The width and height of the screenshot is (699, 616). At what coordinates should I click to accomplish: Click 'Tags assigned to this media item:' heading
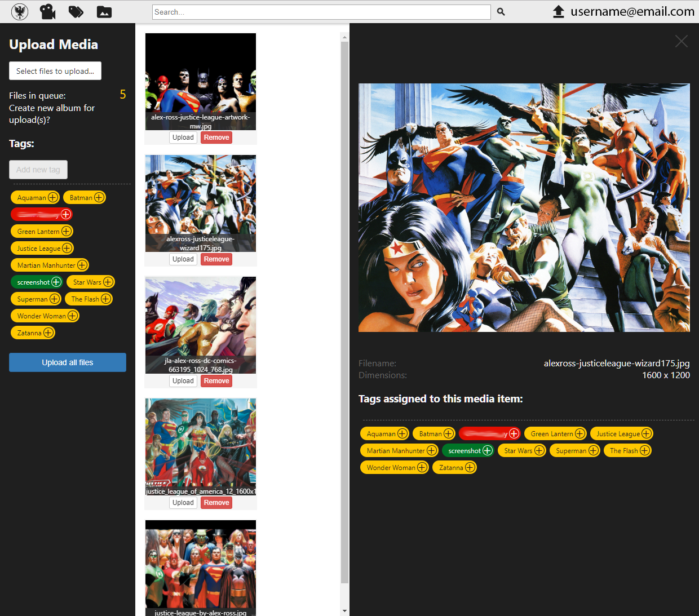pyautogui.click(x=441, y=399)
